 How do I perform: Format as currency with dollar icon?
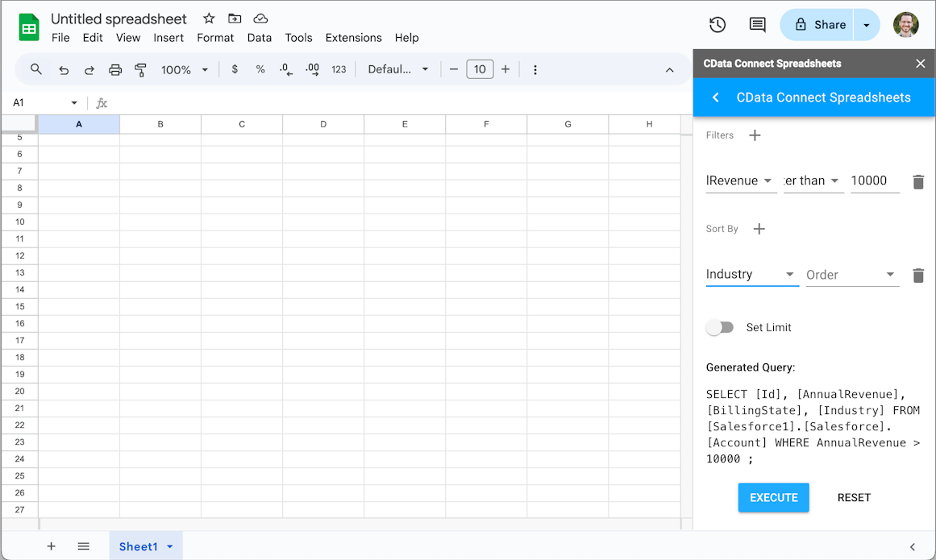pos(235,69)
